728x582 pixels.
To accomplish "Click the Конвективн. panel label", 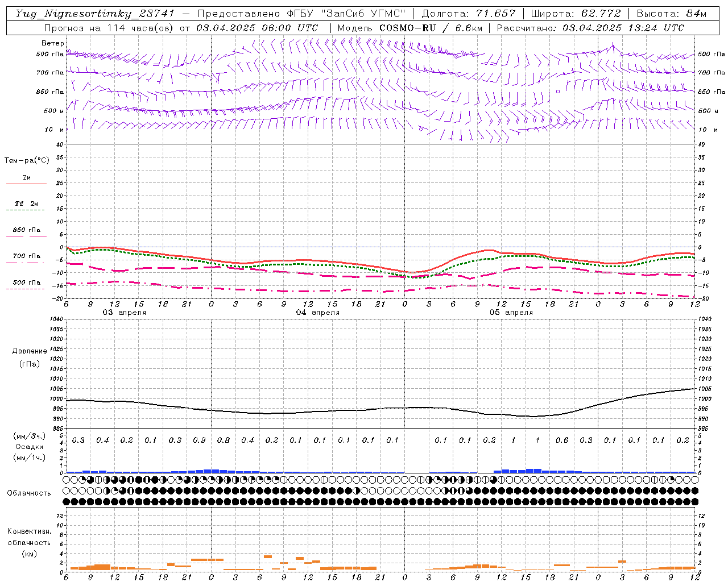I will click(30, 531).
